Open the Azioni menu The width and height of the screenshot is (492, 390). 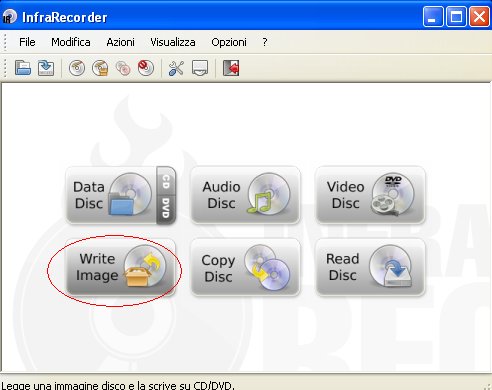(x=120, y=42)
